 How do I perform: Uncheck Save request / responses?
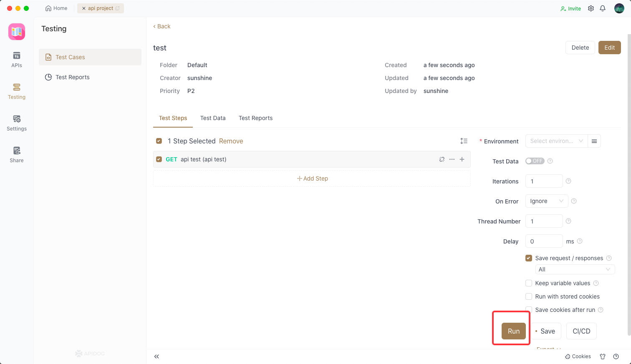(x=529, y=258)
